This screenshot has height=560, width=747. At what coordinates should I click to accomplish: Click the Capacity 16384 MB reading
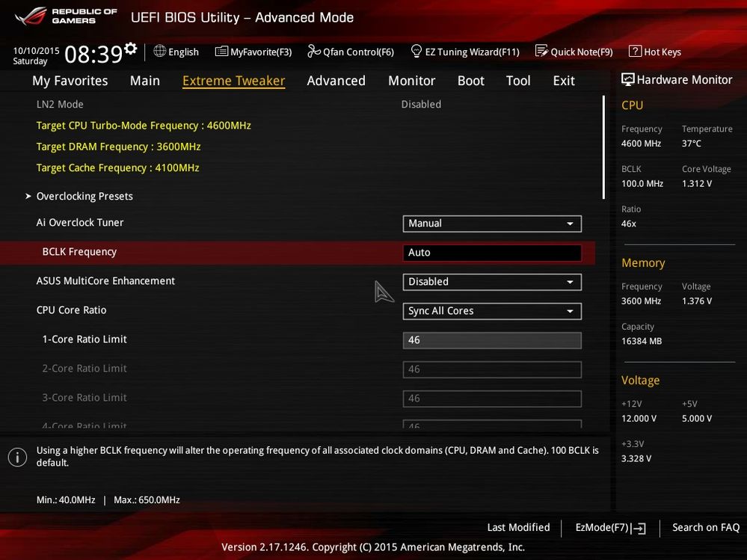(642, 341)
